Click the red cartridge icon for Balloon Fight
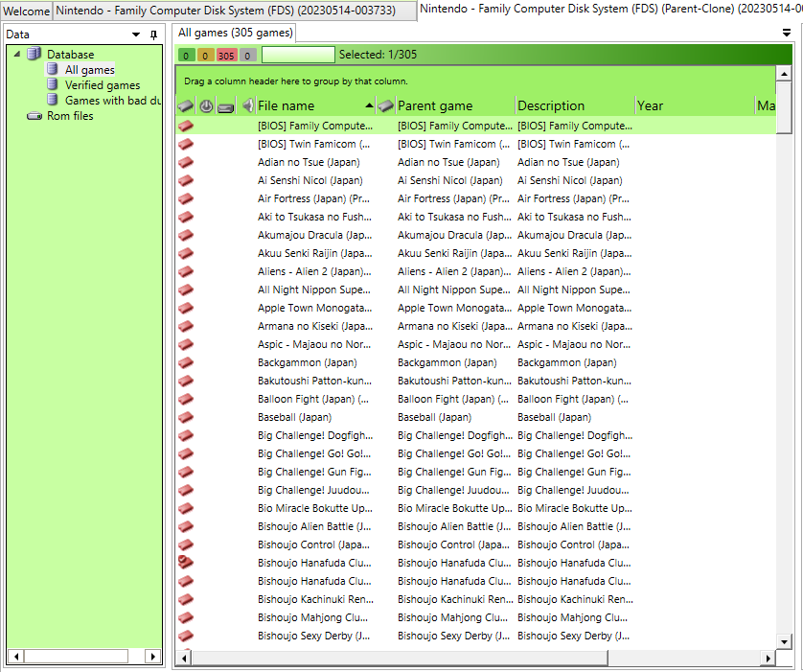803x672 pixels. tap(185, 399)
